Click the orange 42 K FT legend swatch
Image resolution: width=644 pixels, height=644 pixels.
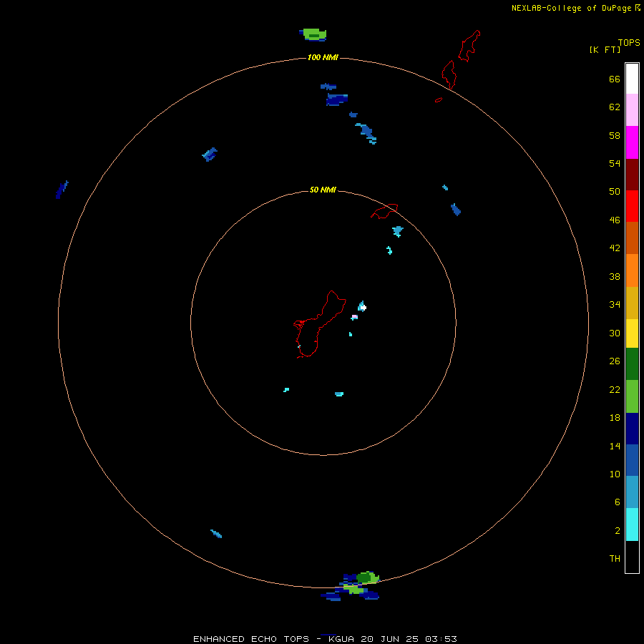[632, 270]
